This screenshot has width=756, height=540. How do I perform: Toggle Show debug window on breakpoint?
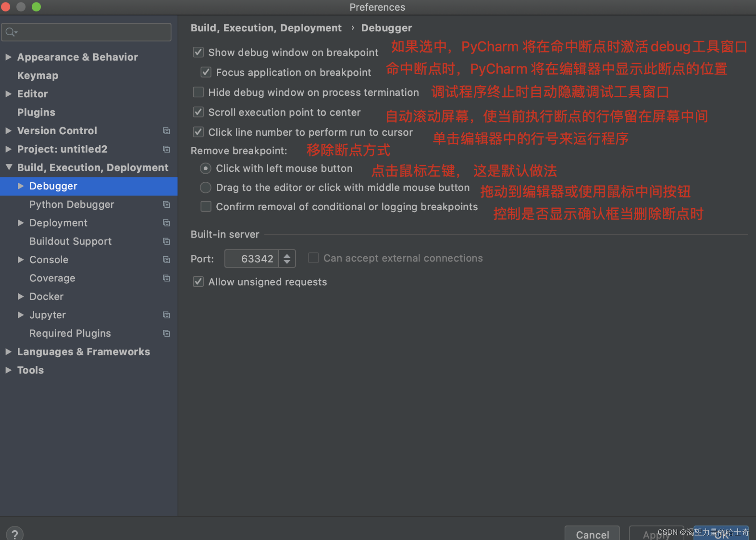[x=198, y=52]
